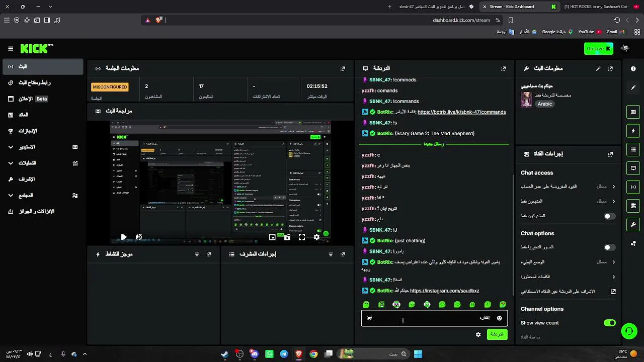Open Telegram from the taskbar
The height and width of the screenshot is (362, 644).
pyautogui.click(x=284, y=354)
